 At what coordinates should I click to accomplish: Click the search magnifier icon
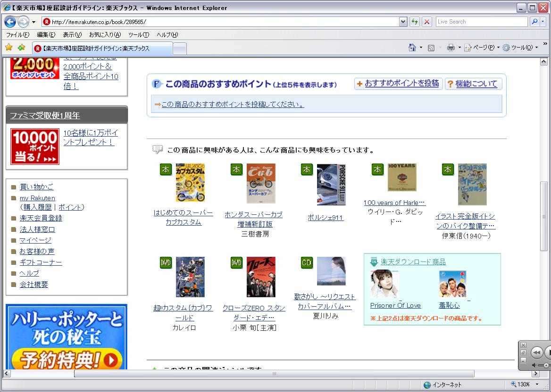(x=534, y=22)
